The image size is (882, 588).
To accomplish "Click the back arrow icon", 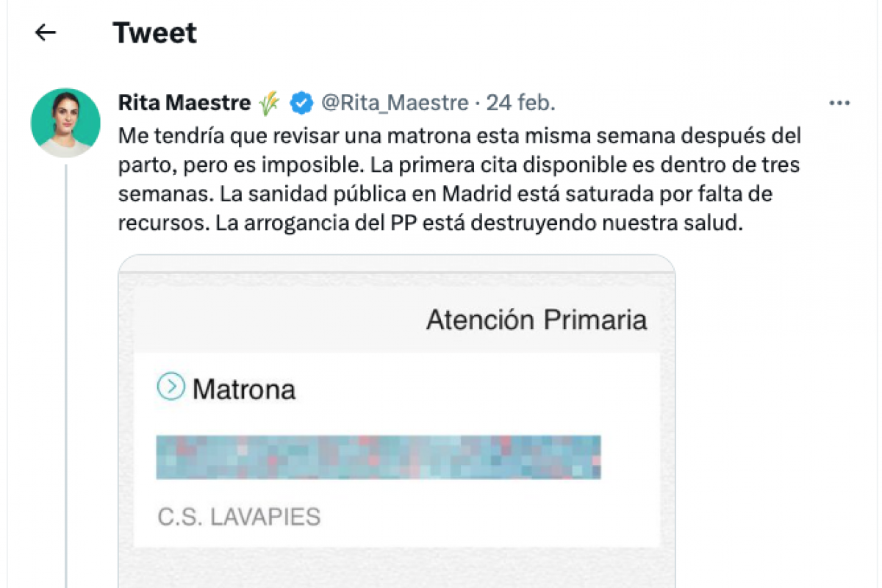I will [46, 32].
